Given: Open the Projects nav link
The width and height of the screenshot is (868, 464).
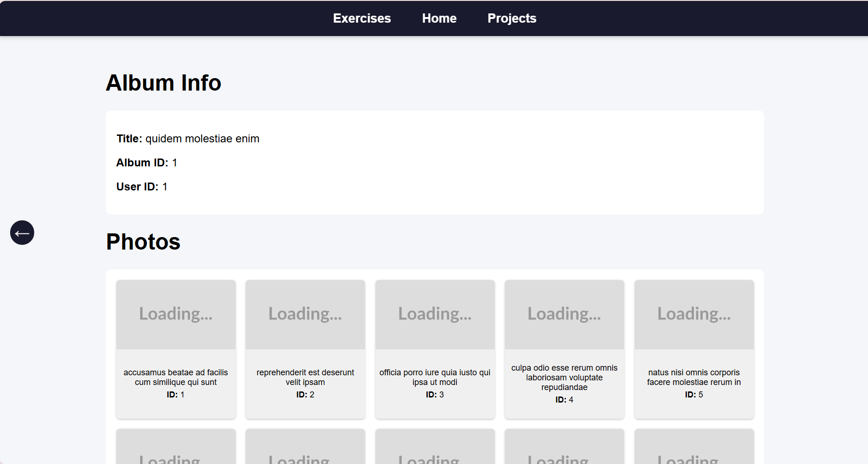Looking at the screenshot, I should click(x=511, y=18).
